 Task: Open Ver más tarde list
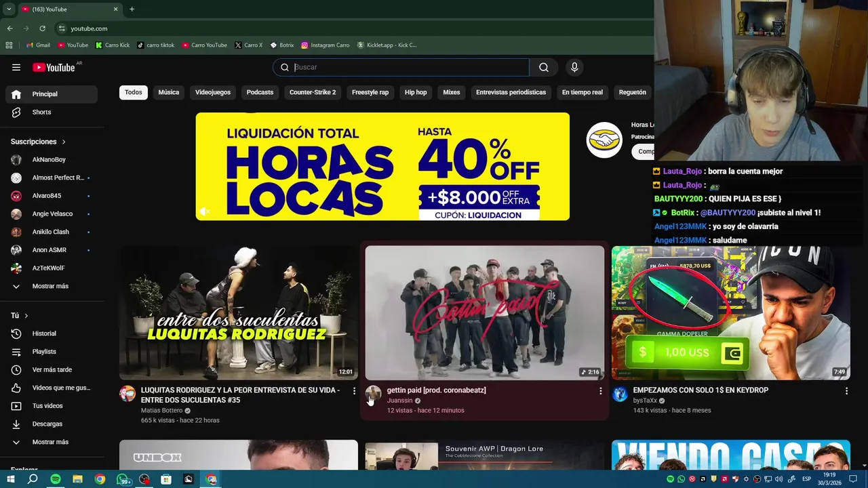coord(52,369)
